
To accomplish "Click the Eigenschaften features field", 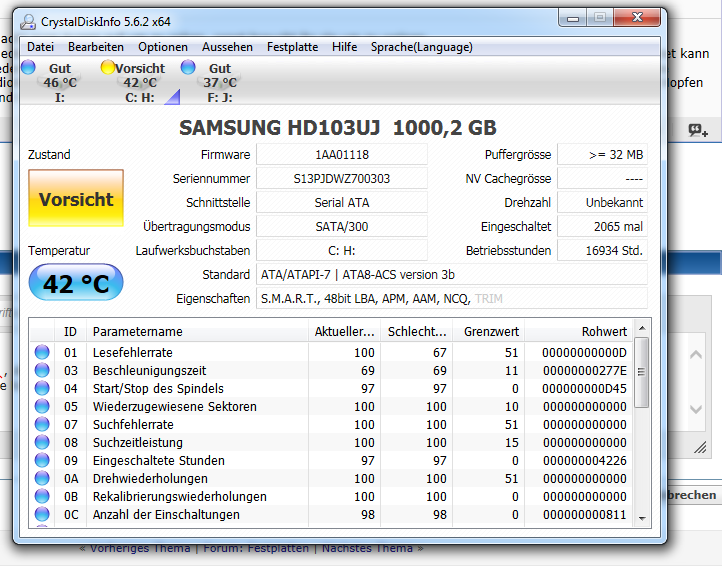I will click(x=452, y=298).
